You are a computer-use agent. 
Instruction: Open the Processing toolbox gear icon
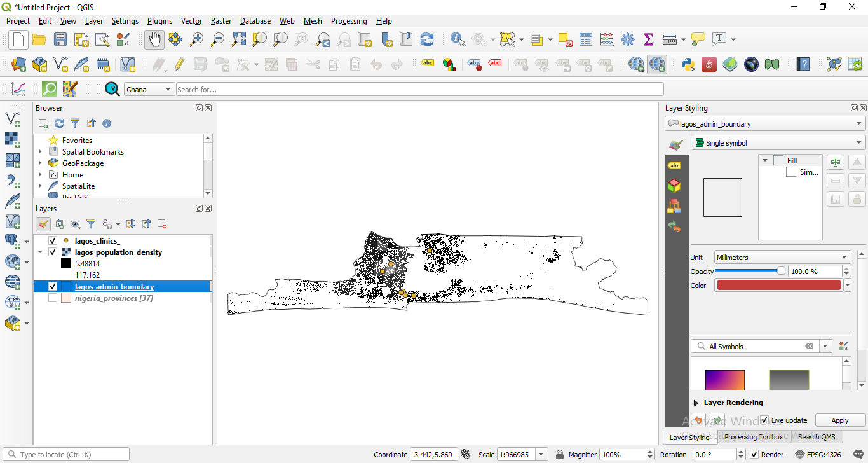tap(628, 39)
